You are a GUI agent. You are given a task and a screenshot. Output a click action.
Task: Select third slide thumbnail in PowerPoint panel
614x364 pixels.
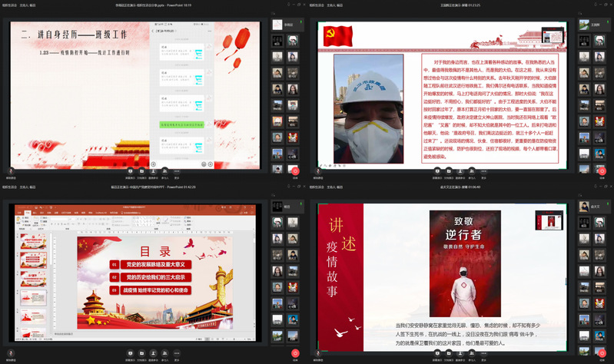[x=34, y=279]
